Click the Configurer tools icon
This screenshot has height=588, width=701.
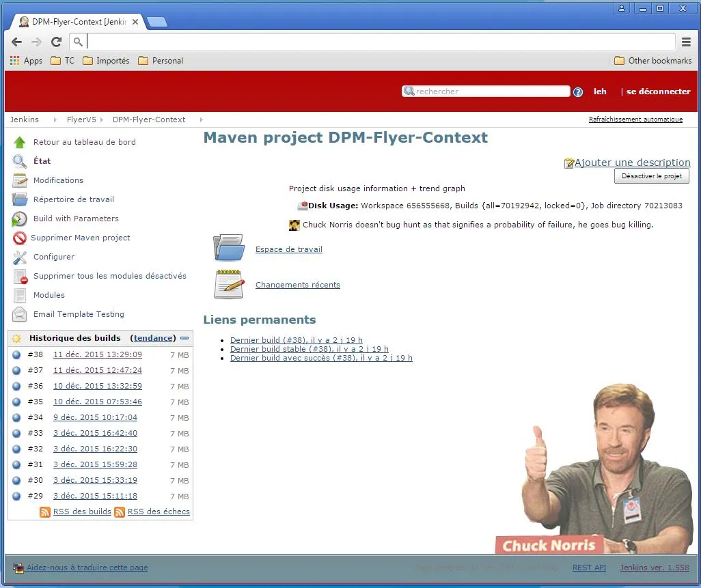pyautogui.click(x=20, y=257)
